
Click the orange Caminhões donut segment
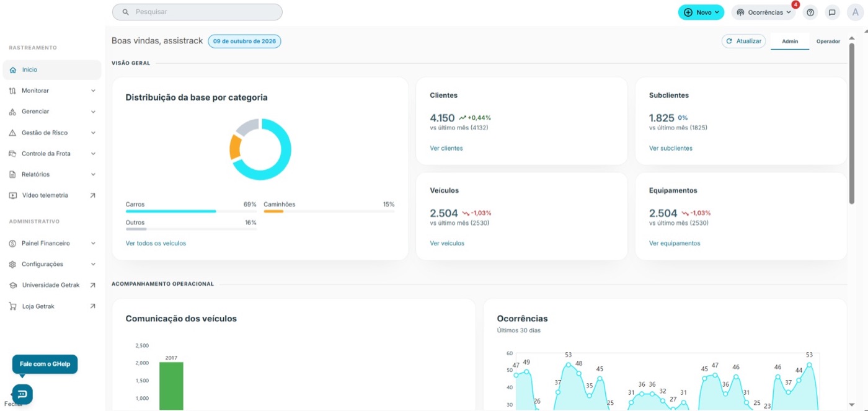235,148
